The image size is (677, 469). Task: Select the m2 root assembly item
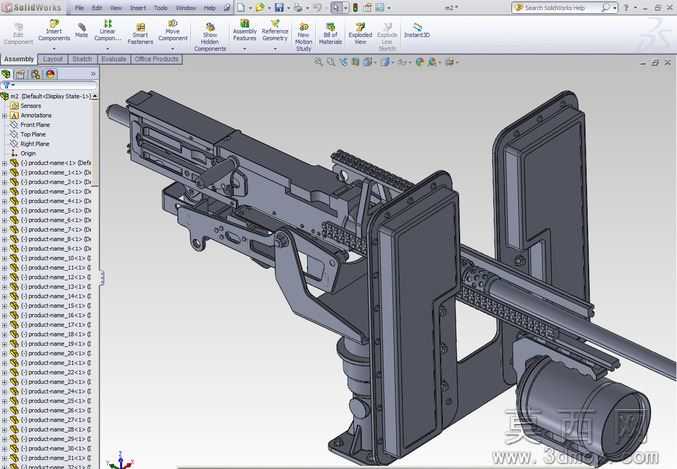click(x=46, y=96)
